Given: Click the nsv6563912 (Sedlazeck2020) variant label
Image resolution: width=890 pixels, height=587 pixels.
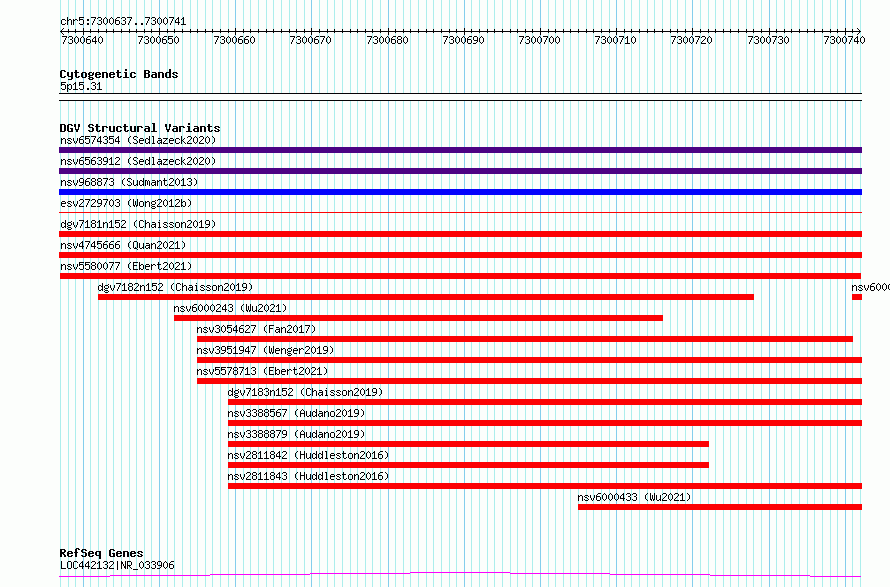Looking at the screenshot, I should pos(138,161).
